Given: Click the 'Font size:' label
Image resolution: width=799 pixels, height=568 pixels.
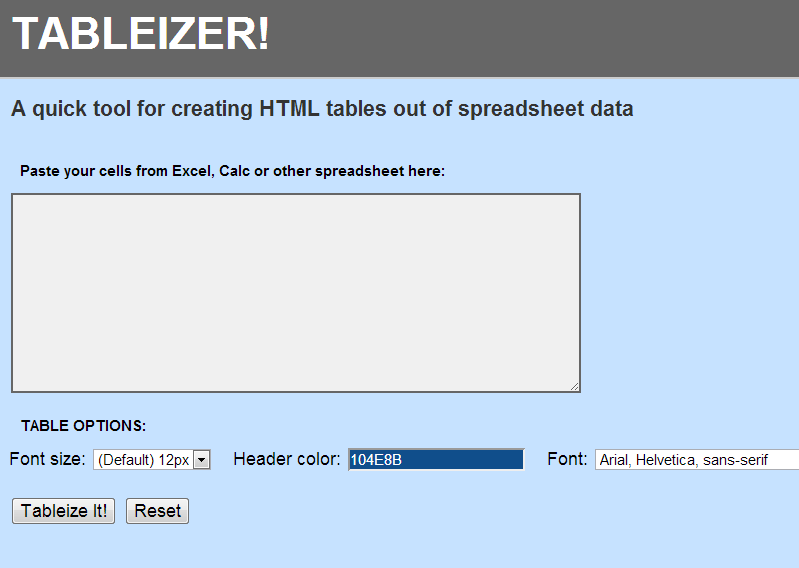Looking at the screenshot, I should coord(48,459).
